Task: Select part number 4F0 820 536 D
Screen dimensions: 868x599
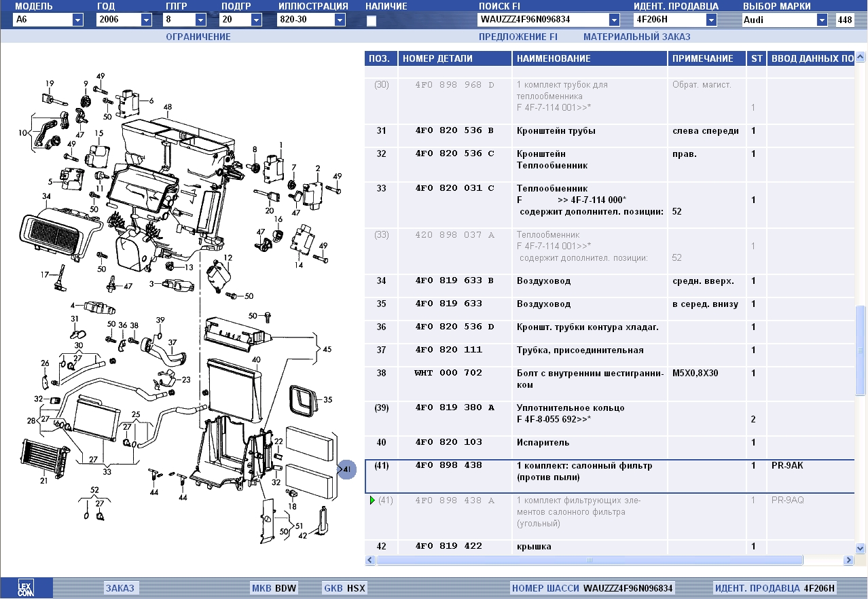Action: [x=454, y=327]
